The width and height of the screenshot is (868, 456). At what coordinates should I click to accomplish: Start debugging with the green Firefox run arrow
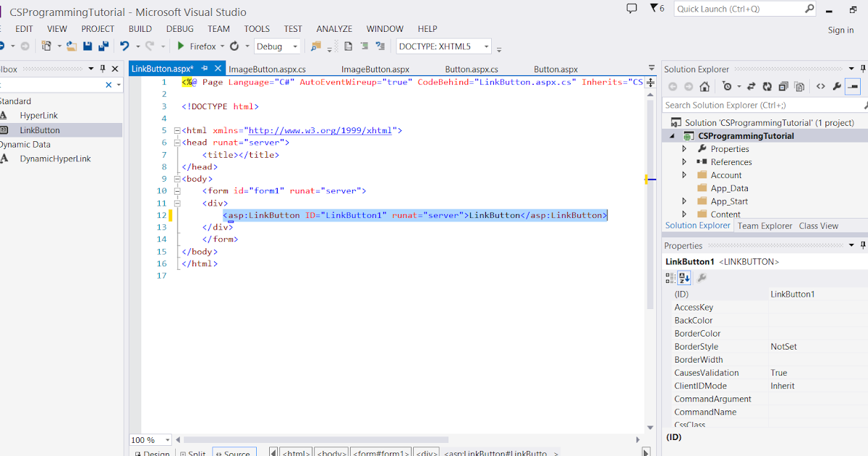pyautogui.click(x=180, y=45)
